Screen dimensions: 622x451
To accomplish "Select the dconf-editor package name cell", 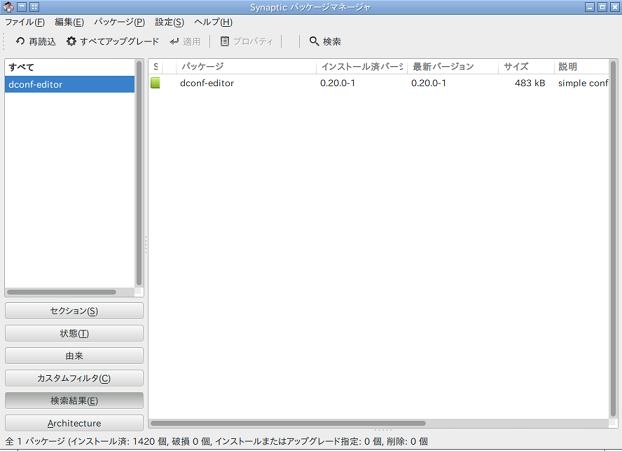I will (207, 83).
